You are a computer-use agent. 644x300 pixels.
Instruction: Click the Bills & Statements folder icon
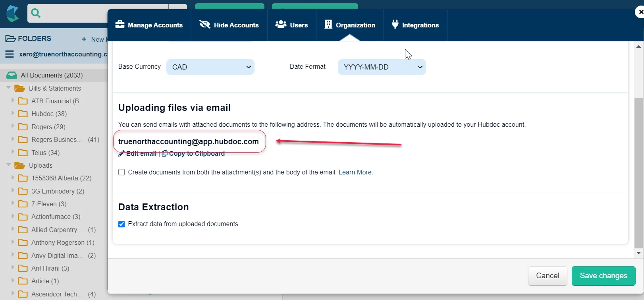[x=19, y=88]
